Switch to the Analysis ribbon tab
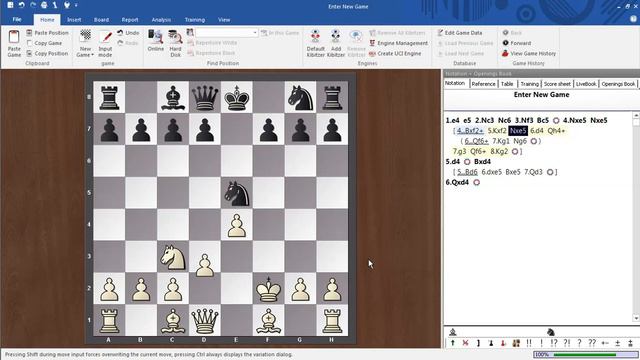This screenshot has height=360, width=640. pos(161,20)
